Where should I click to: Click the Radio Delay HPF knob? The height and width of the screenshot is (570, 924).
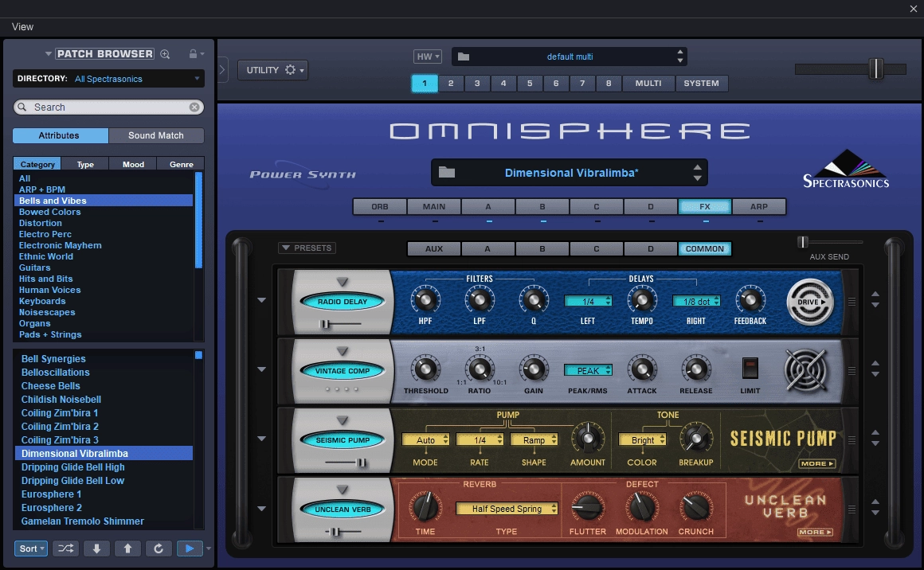click(425, 299)
